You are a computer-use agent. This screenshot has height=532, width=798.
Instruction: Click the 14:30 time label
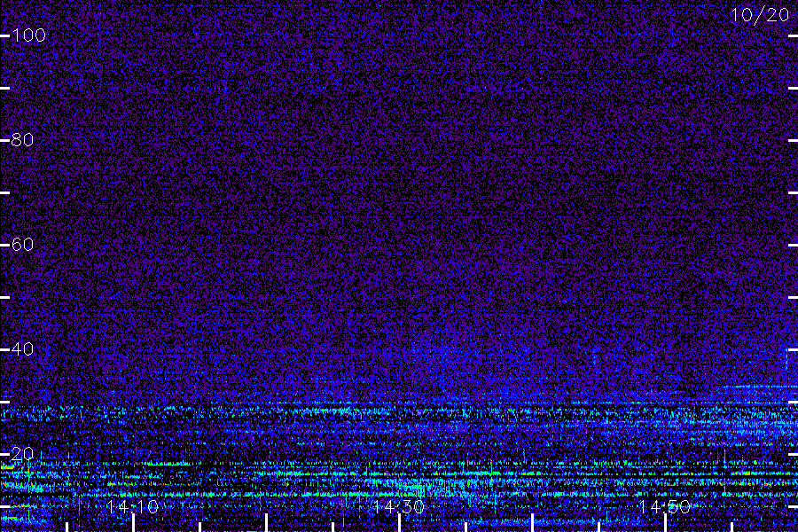click(398, 506)
